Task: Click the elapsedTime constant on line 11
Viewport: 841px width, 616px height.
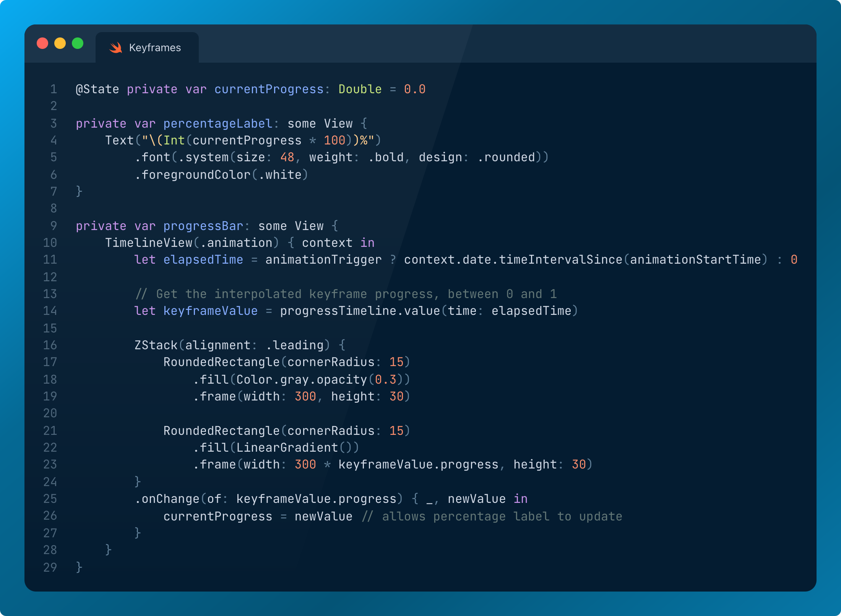Action: 203,260
